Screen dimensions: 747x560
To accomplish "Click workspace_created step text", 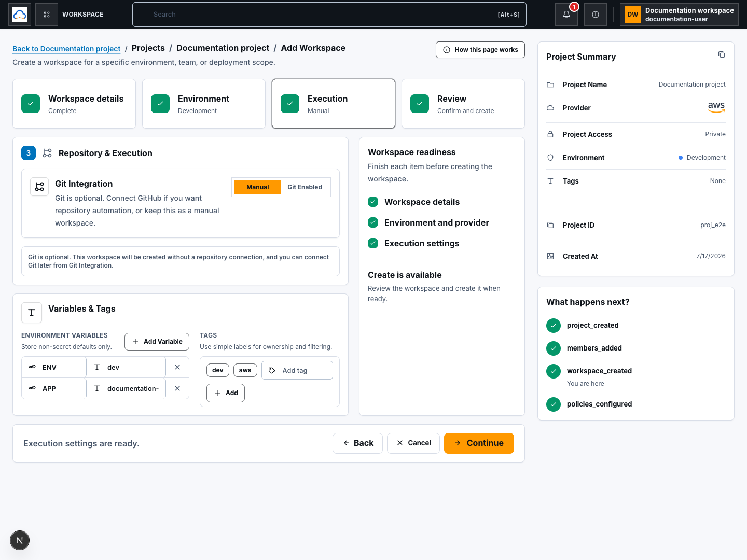I will click(599, 371).
